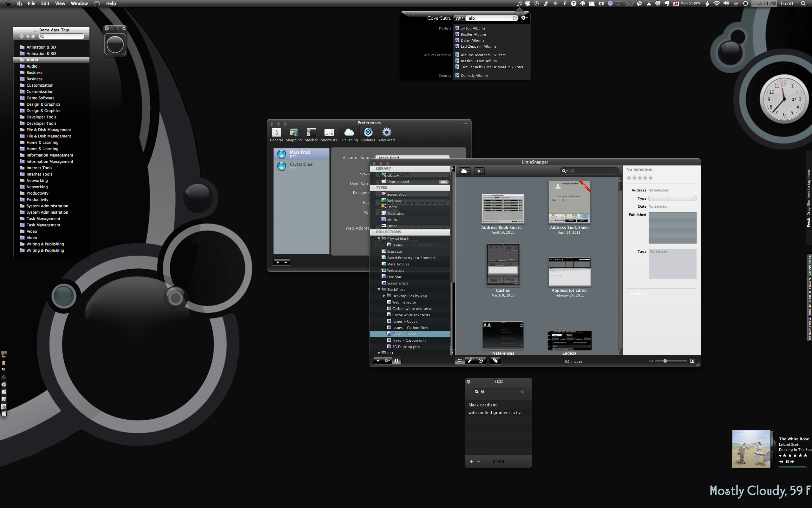This screenshot has height=508, width=812.
Task: Collapse BlackGloss collection
Action: [x=379, y=290]
